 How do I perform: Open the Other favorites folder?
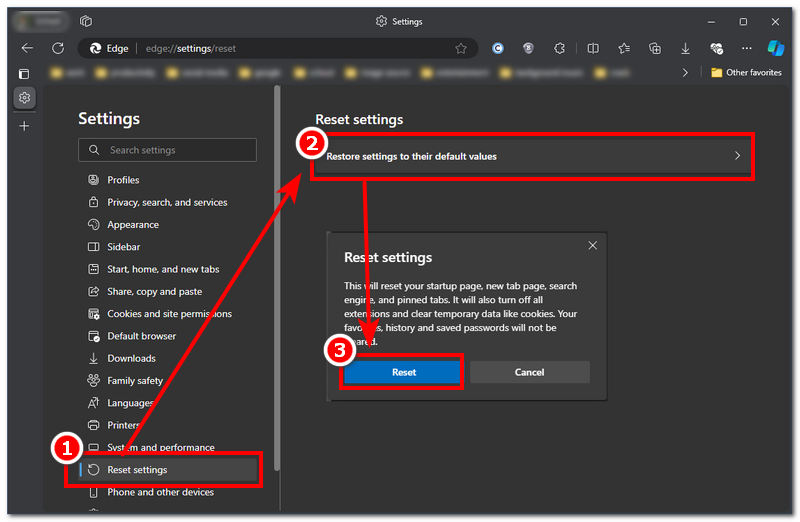(x=746, y=73)
